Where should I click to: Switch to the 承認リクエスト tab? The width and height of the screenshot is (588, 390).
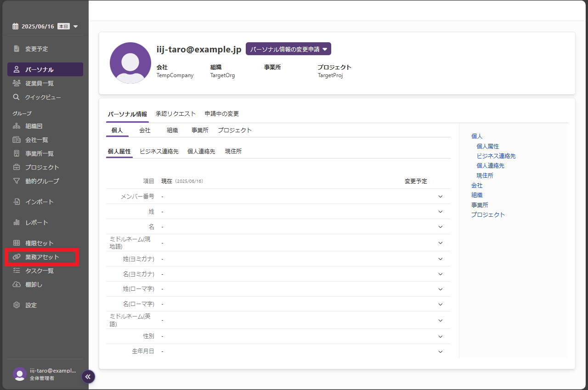175,114
